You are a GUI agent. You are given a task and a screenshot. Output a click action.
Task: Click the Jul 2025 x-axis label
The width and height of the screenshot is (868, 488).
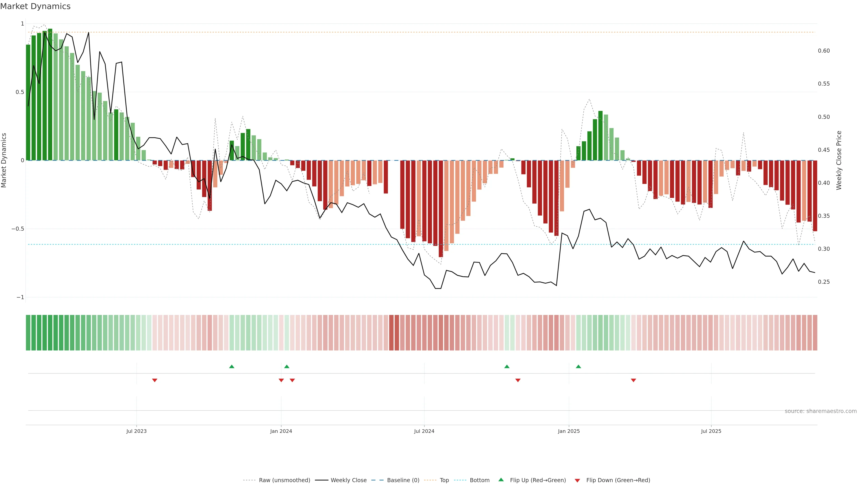[711, 431]
